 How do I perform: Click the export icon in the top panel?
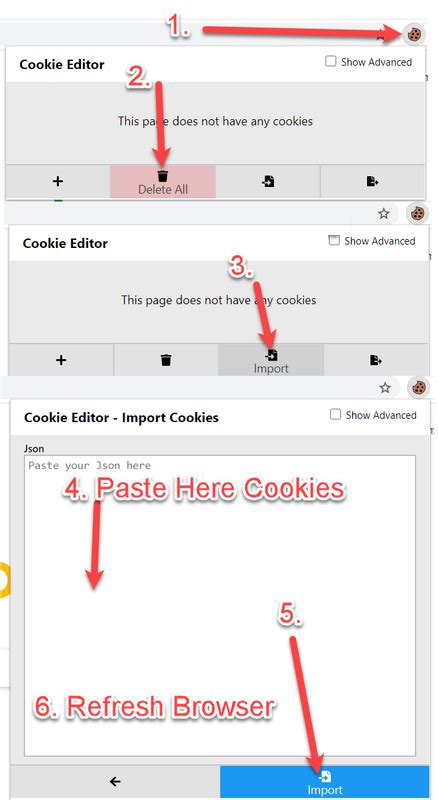point(373,181)
